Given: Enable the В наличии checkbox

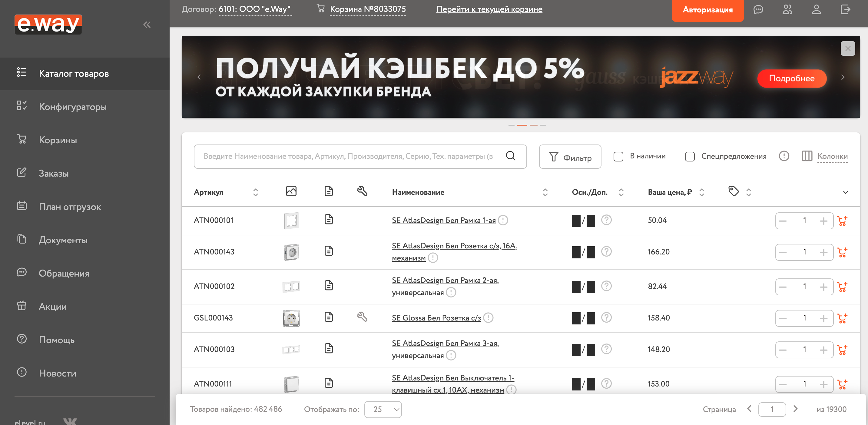Looking at the screenshot, I should tap(618, 156).
